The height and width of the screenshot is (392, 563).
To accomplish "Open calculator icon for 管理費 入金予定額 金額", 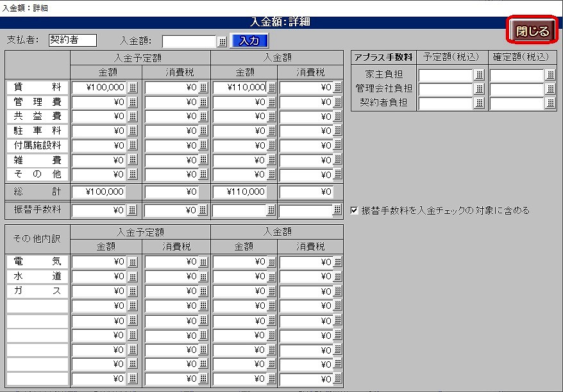I will [133, 102].
